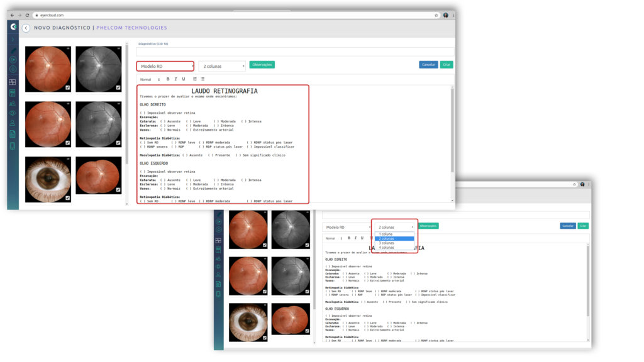The height and width of the screenshot is (362, 644).
Task: Insert a numbered list in the upper window editor
Action: tap(195, 79)
